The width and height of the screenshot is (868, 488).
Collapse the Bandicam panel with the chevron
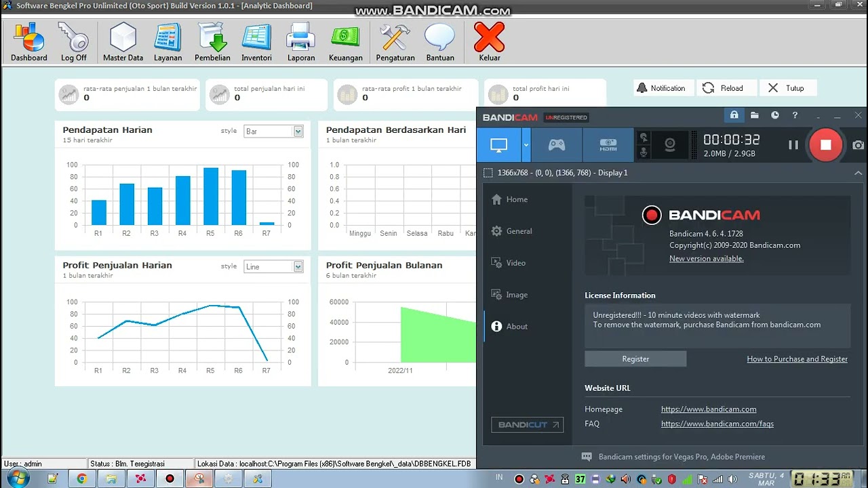(x=858, y=173)
